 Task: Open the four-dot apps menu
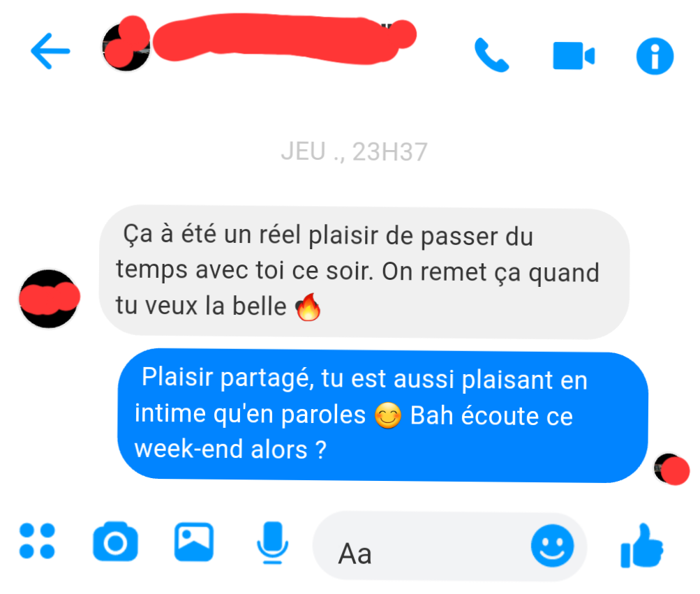click(x=37, y=541)
